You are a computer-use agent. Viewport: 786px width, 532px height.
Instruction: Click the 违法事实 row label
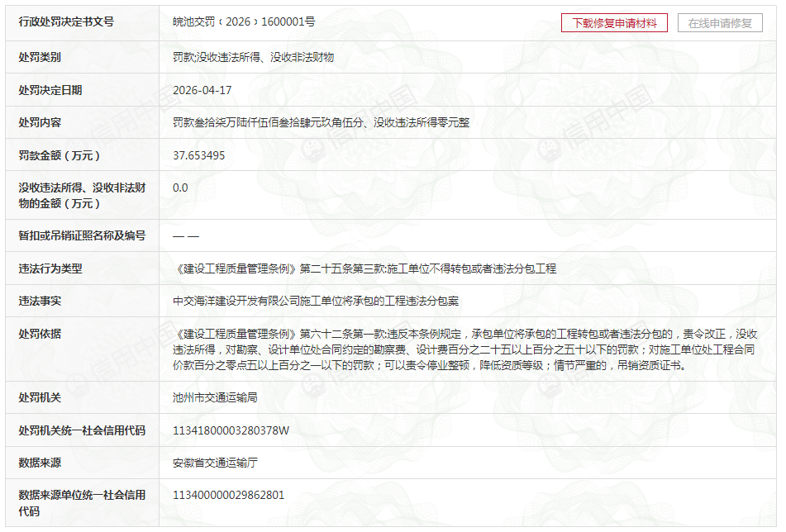point(40,301)
